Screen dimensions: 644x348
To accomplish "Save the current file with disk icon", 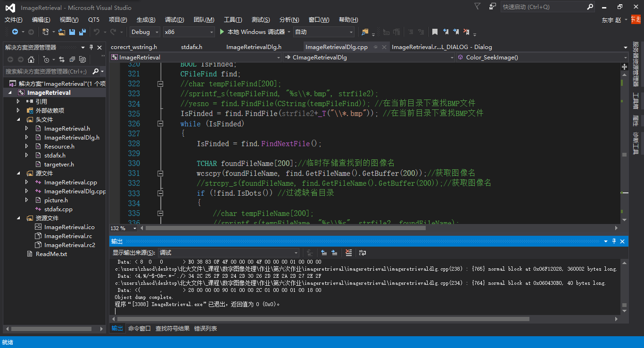I will pyautogui.click(x=72, y=32).
